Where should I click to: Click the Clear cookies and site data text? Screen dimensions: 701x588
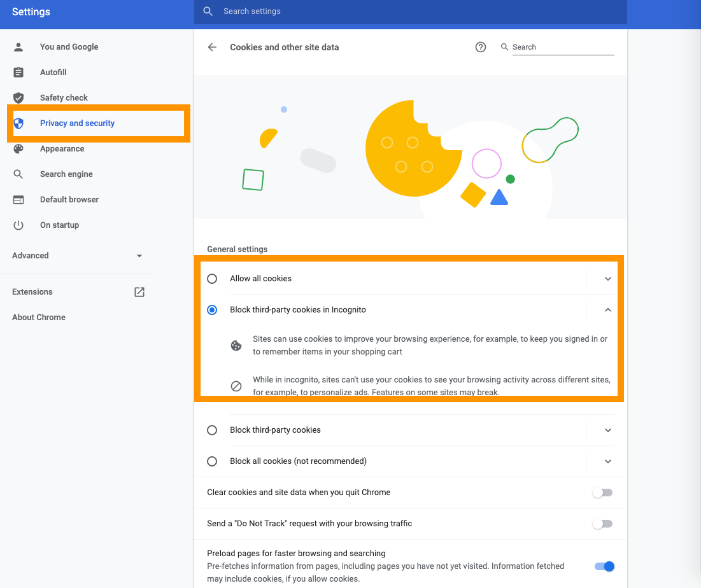[x=299, y=493]
